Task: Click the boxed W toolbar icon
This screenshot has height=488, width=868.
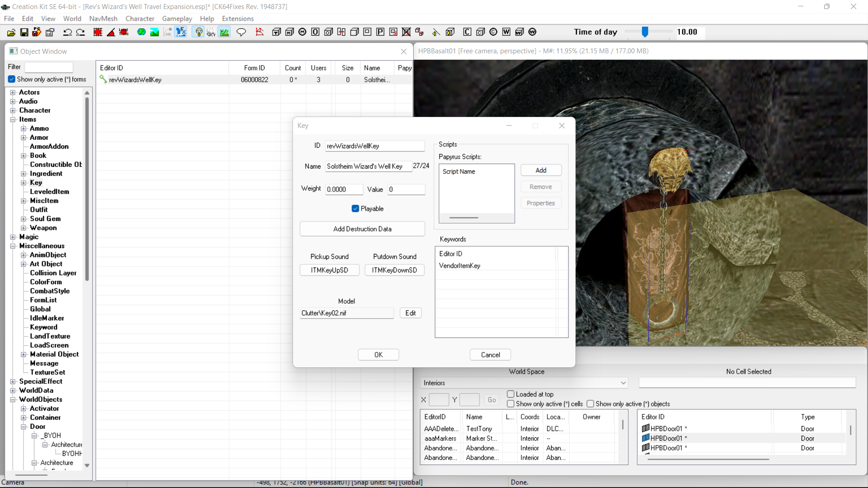Action: coord(506,32)
